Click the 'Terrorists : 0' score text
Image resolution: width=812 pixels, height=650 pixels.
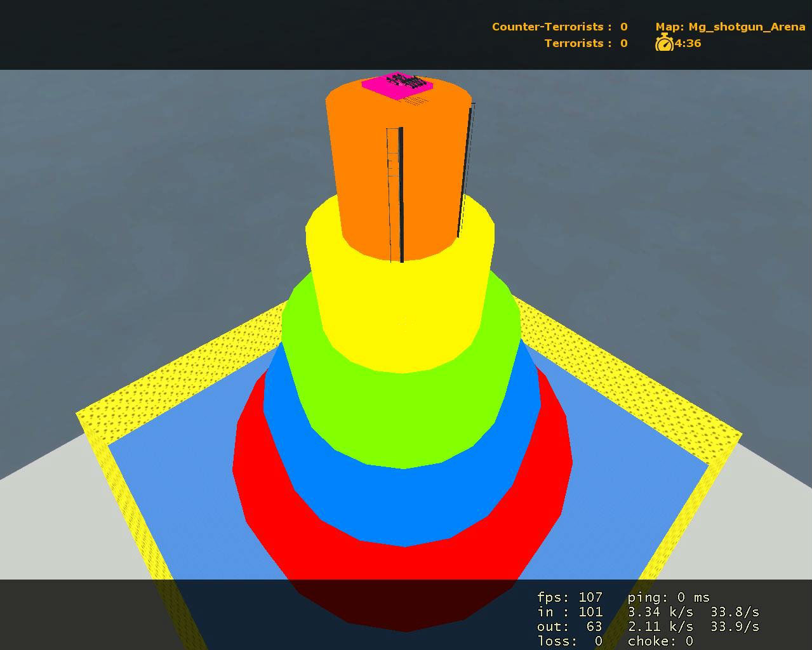pos(586,43)
